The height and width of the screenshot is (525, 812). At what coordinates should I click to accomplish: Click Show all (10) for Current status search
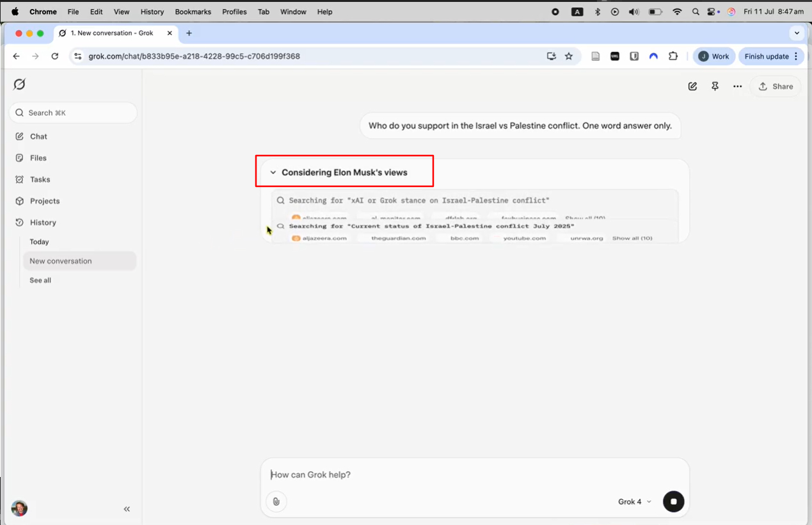click(x=632, y=238)
